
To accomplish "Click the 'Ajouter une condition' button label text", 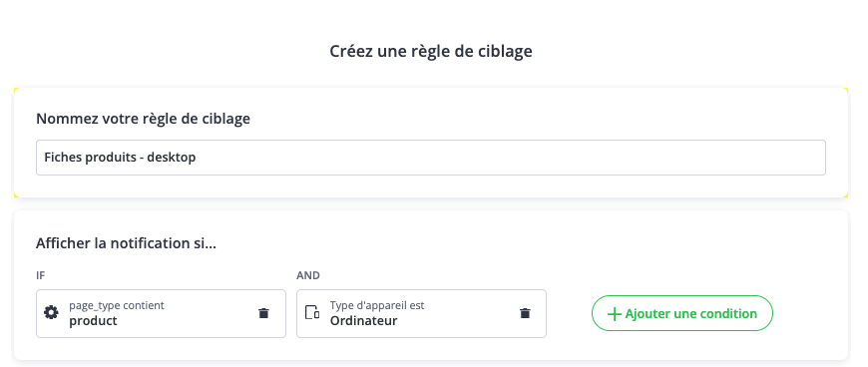I will click(690, 314).
